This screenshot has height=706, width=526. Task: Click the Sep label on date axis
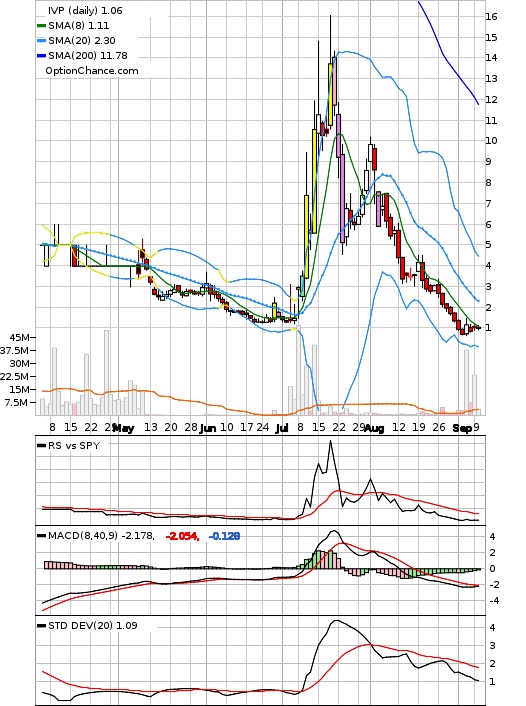coord(462,428)
